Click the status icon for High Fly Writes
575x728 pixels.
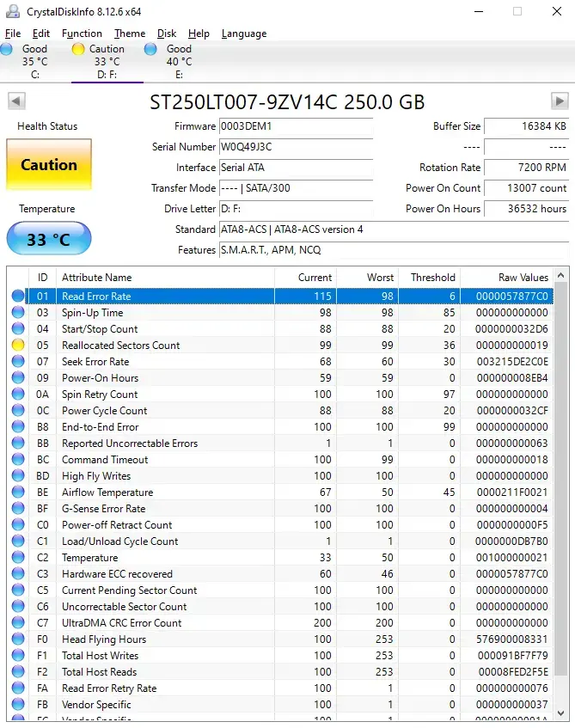pyautogui.click(x=18, y=475)
